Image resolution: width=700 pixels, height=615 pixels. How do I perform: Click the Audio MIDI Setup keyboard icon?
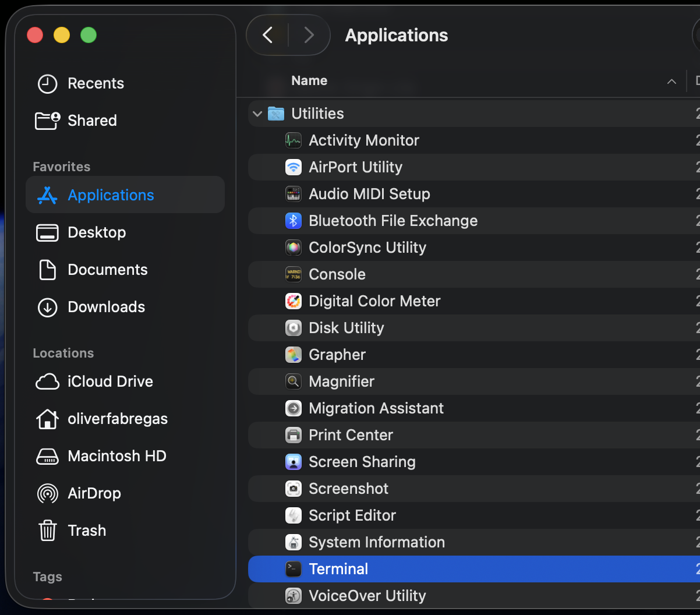[x=294, y=194]
